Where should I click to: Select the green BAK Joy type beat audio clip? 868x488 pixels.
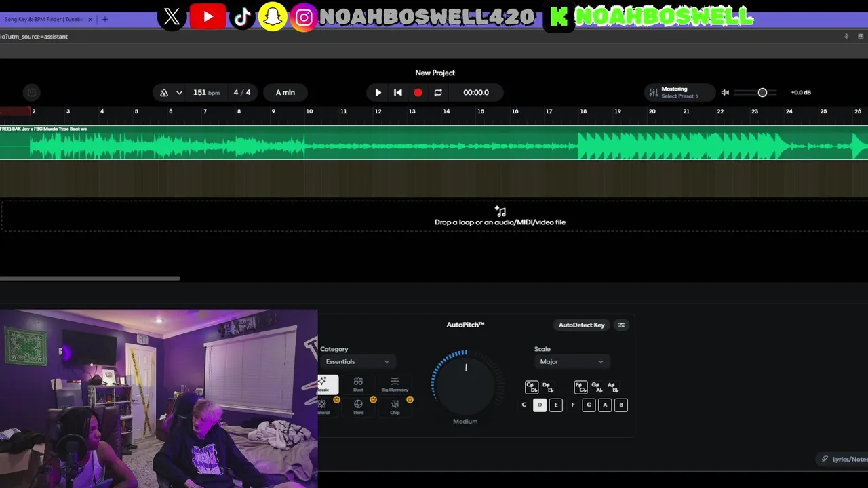point(434,143)
